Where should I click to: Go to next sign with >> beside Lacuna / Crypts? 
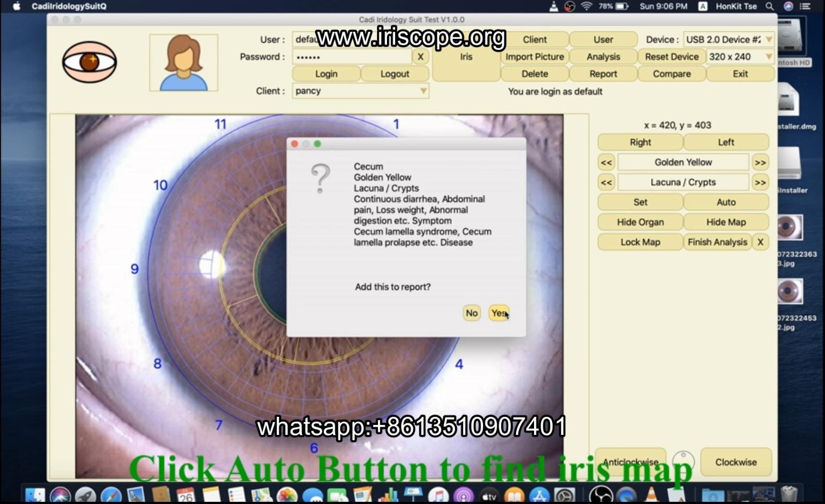pyautogui.click(x=760, y=182)
